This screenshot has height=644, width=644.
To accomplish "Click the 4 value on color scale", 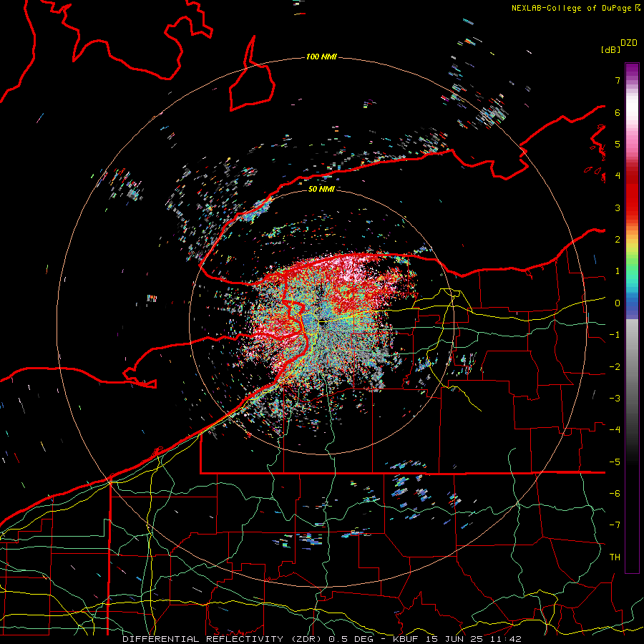I will (x=618, y=176).
